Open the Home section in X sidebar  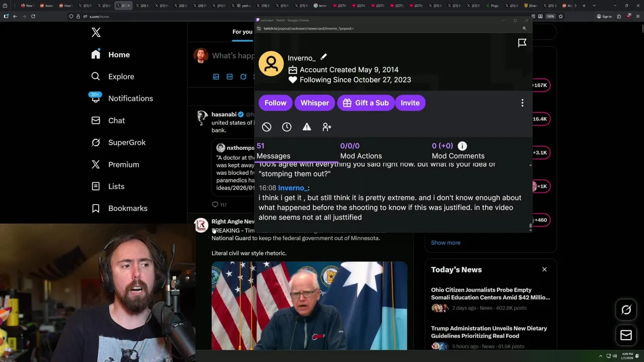[110, 55]
